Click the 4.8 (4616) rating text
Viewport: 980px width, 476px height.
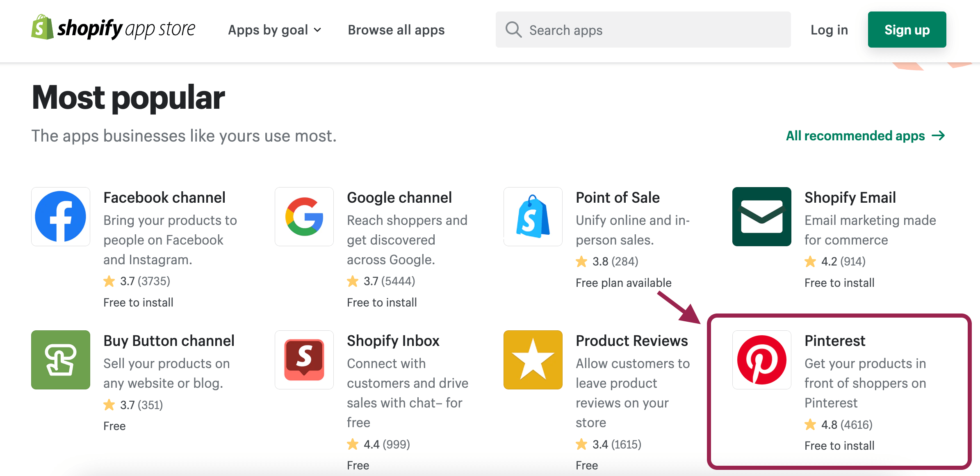click(x=847, y=424)
